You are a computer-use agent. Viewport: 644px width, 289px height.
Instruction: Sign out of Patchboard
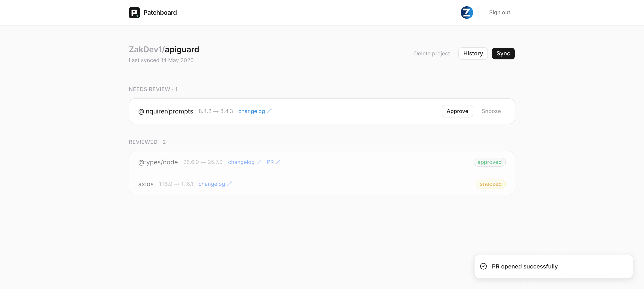(x=500, y=13)
